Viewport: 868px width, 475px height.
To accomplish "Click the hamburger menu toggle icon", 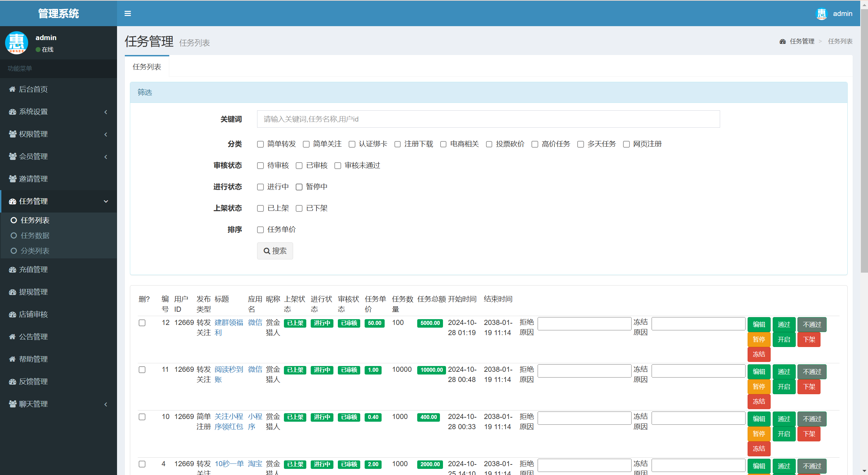I will [128, 14].
